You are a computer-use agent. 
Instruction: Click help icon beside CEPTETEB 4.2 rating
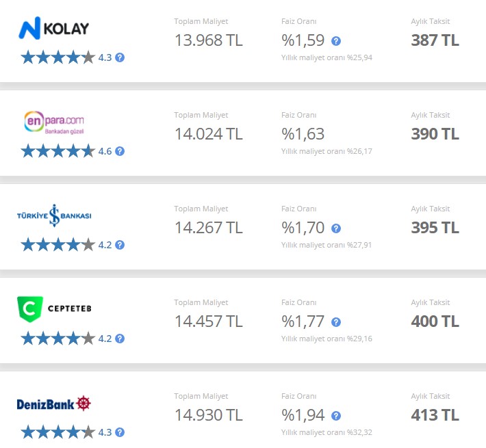click(120, 339)
